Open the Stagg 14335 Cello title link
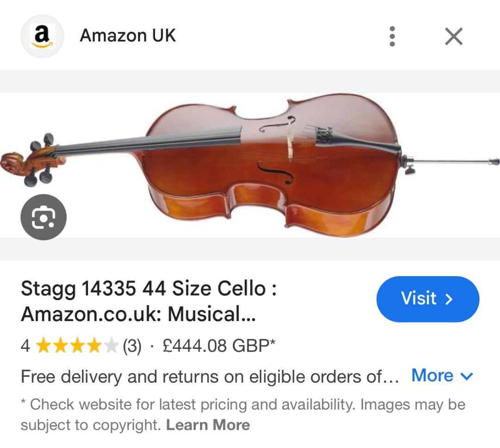This screenshot has height=448, width=500. click(x=148, y=301)
